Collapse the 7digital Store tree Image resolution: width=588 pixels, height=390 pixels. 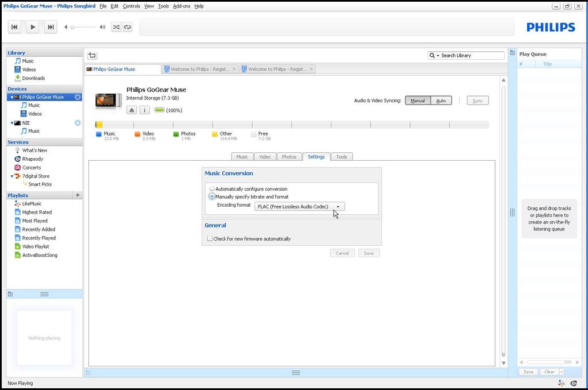pyautogui.click(x=11, y=176)
